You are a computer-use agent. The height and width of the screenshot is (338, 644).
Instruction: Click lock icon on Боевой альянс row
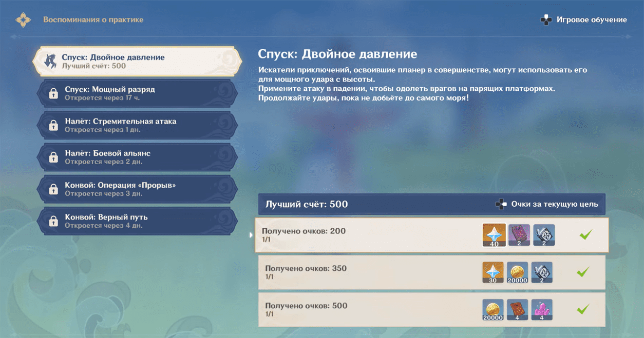tap(53, 157)
